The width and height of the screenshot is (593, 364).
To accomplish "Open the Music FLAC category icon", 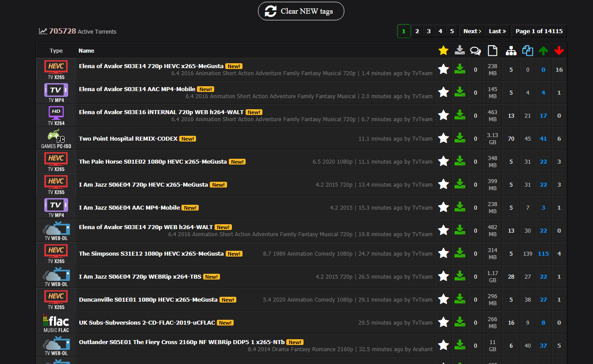I will click(56, 323).
